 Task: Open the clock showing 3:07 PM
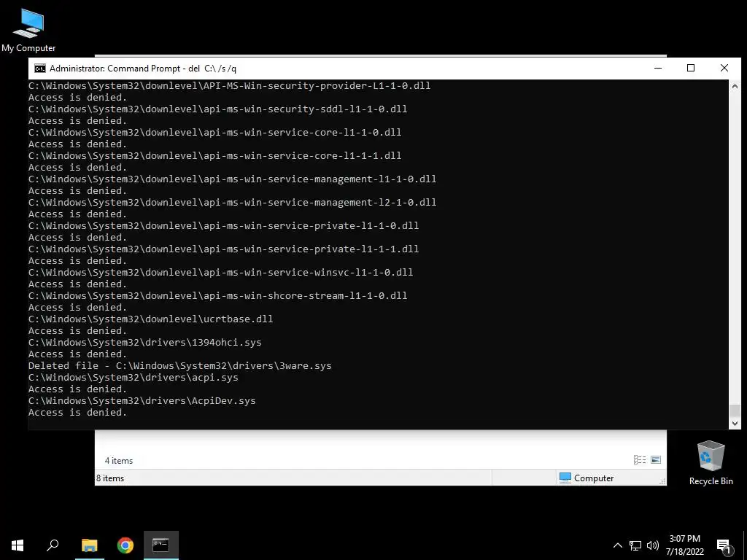(684, 545)
